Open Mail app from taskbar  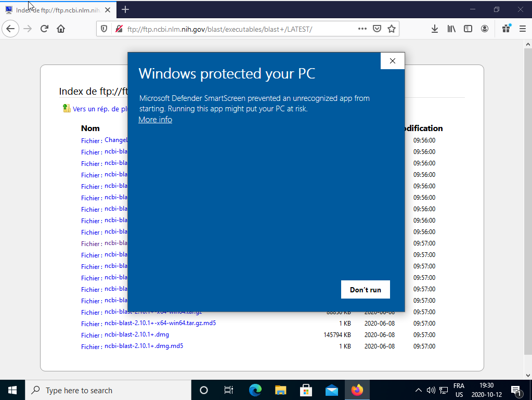(331, 390)
